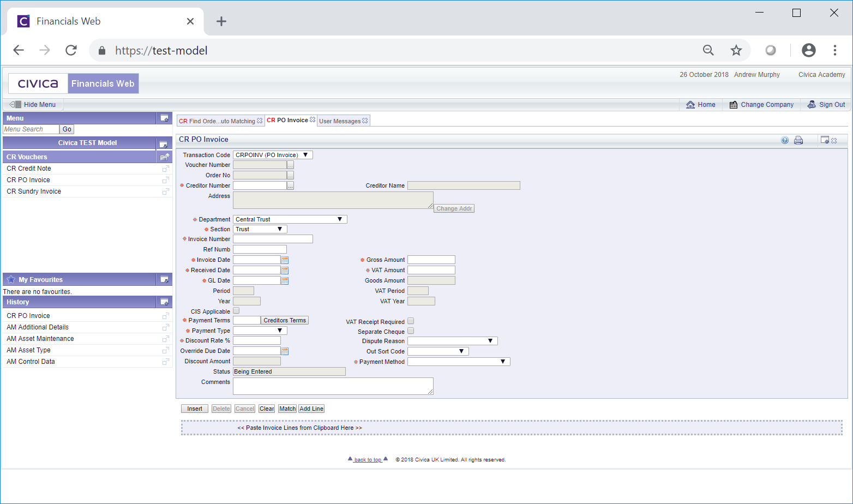The width and height of the screenshot is (853, 504).
Task: Click Sign Out link
Action: pyautogui.click(x=826, y=105)
